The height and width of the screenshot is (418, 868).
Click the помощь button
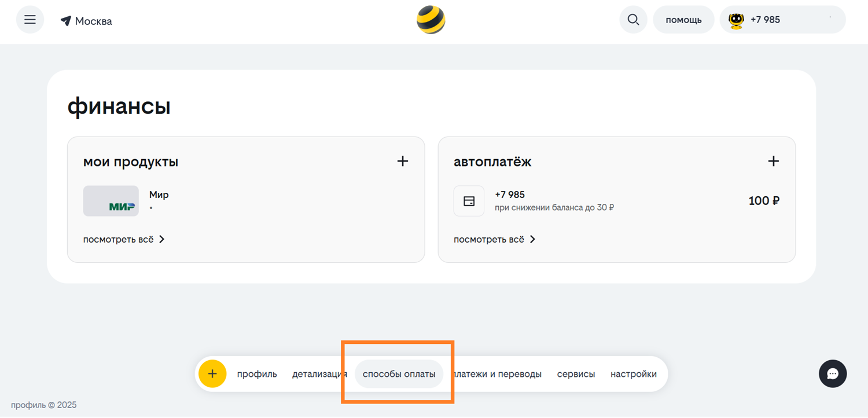point(683,20)
